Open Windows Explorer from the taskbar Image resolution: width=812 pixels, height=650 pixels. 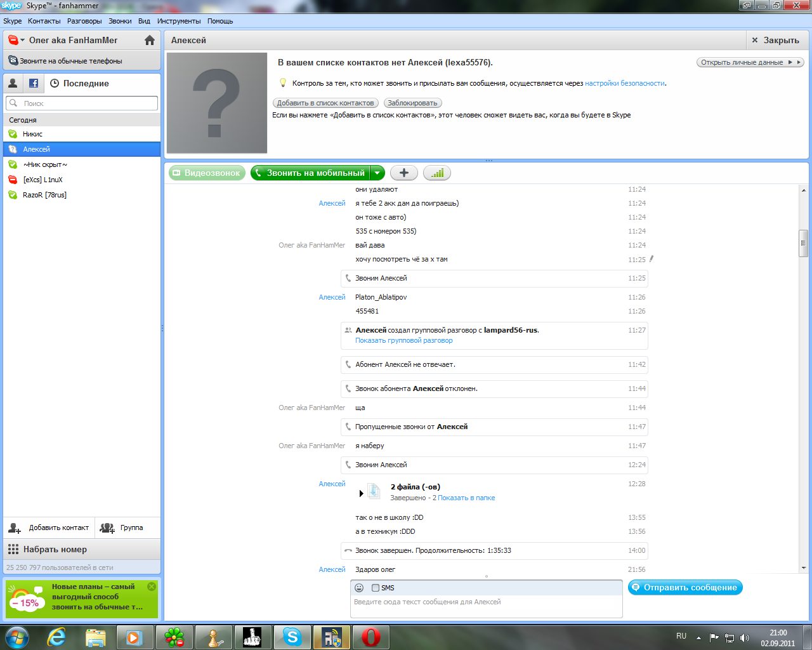(x=96, y=637)
